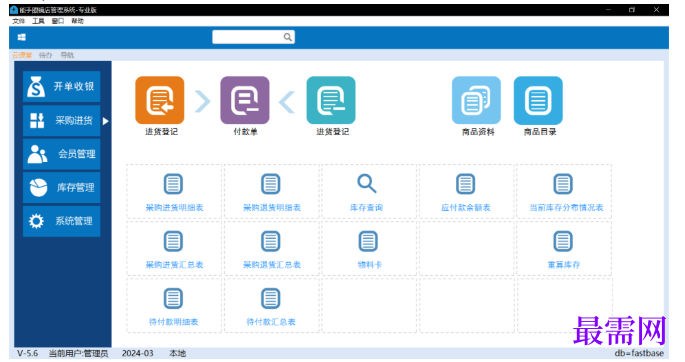Select 系统管理 in the sidebar
This screenshot has height=362, width=685.
coord(62,221)
